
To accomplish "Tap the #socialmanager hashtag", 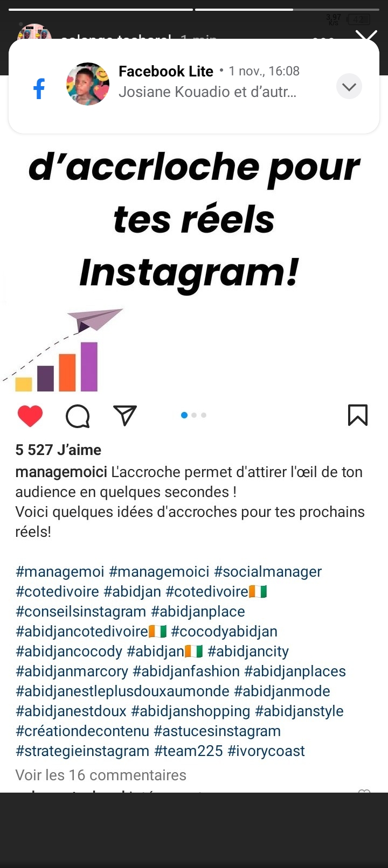I will (x=268, y=572).
